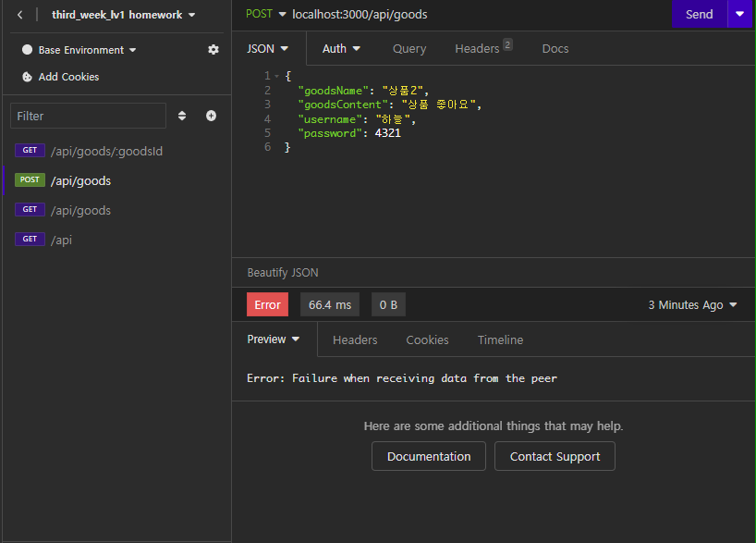Screen dimensions: 756x543
Task: Click the Contact Support button
Action: (555, 456)
